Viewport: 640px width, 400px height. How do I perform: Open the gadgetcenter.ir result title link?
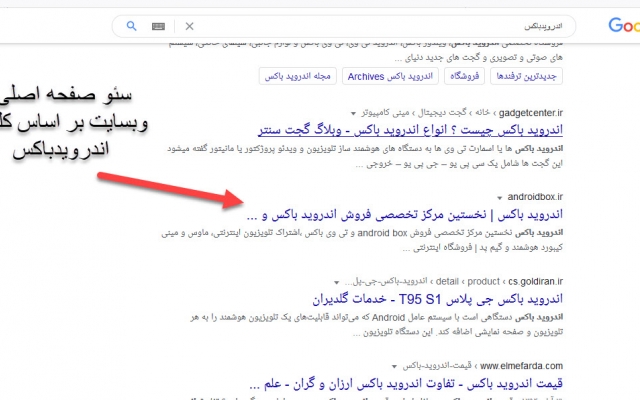point(410,130)
